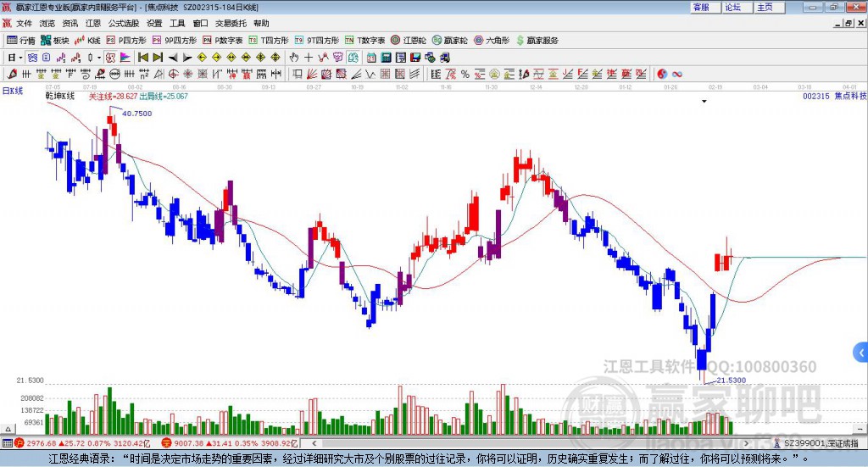
Task: Click the small black triangle above chart
Action: coord(704,101)
